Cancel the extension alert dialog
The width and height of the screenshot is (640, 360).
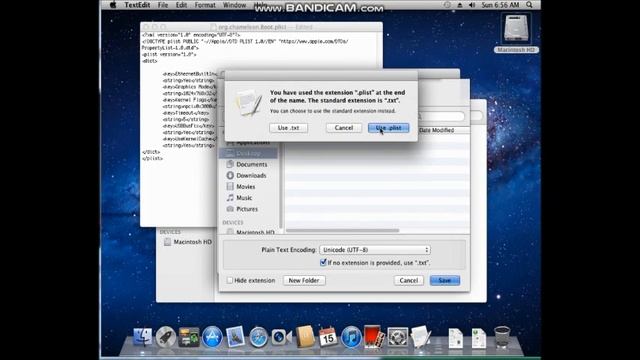(x=344, y=128)
